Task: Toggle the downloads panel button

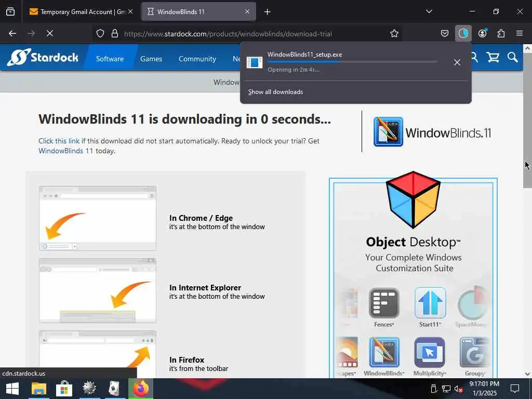Action: click(x=463, y=33)
